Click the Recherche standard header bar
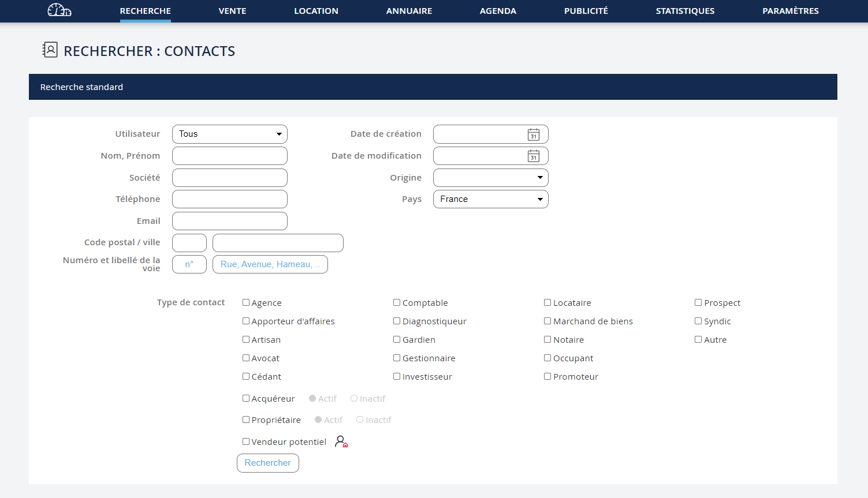 click(433, 87)
